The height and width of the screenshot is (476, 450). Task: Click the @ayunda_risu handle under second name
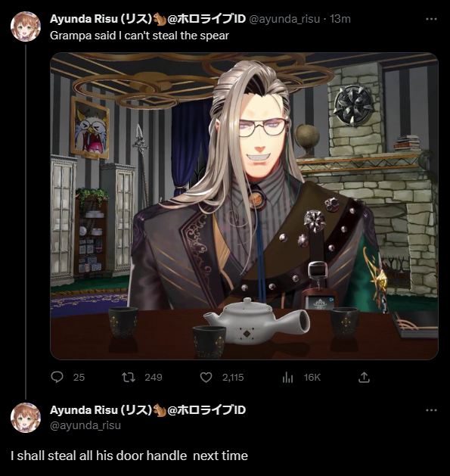pos(85,425)
